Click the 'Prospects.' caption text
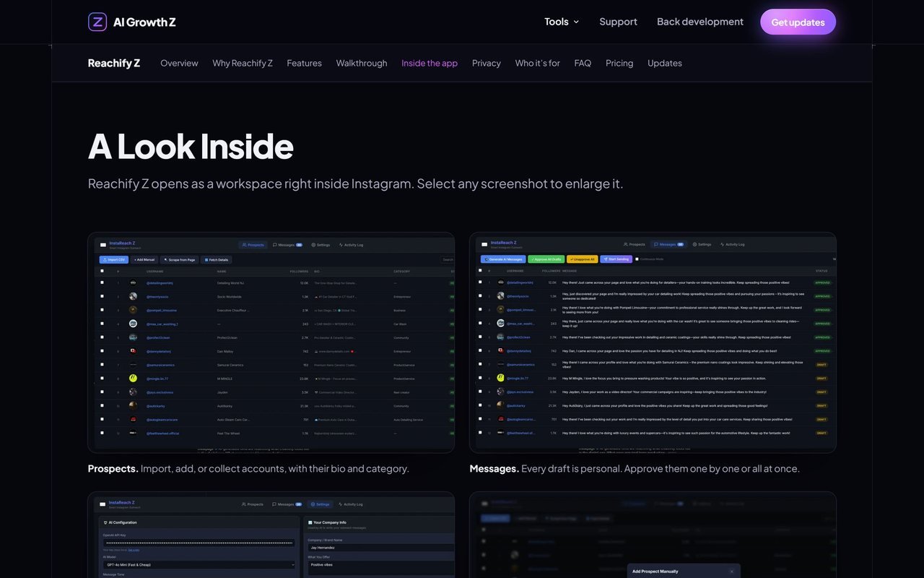This screenshot has height=578, width=924. click(x=113, y=468)
